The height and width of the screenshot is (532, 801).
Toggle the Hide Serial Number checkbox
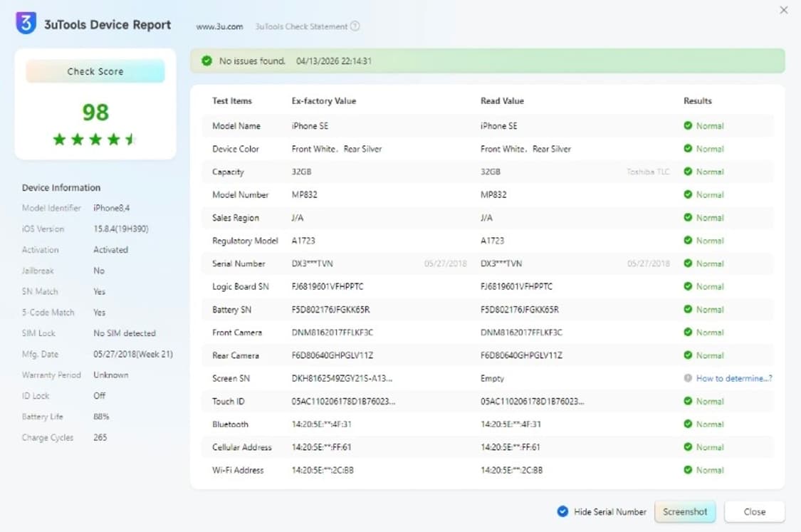click(562, 511)
